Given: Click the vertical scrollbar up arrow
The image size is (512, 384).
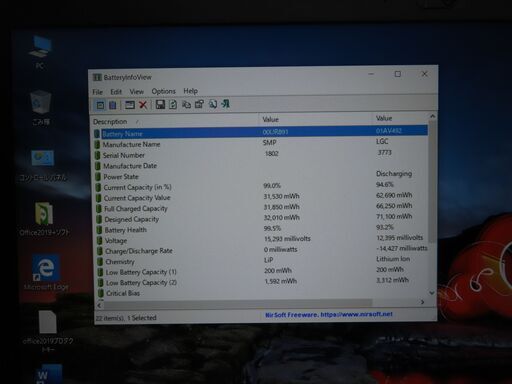Looking at the screenshot, I should (432, 116).
